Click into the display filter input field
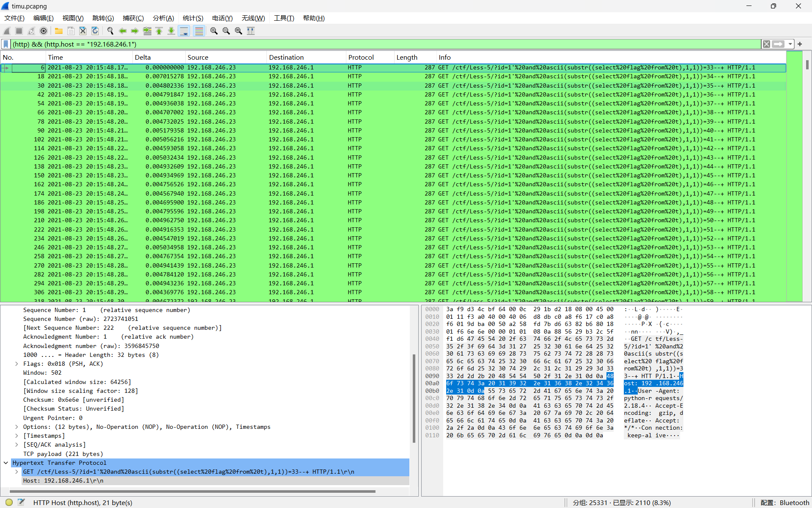The image size is (812, 508). [x=381, y=44]
